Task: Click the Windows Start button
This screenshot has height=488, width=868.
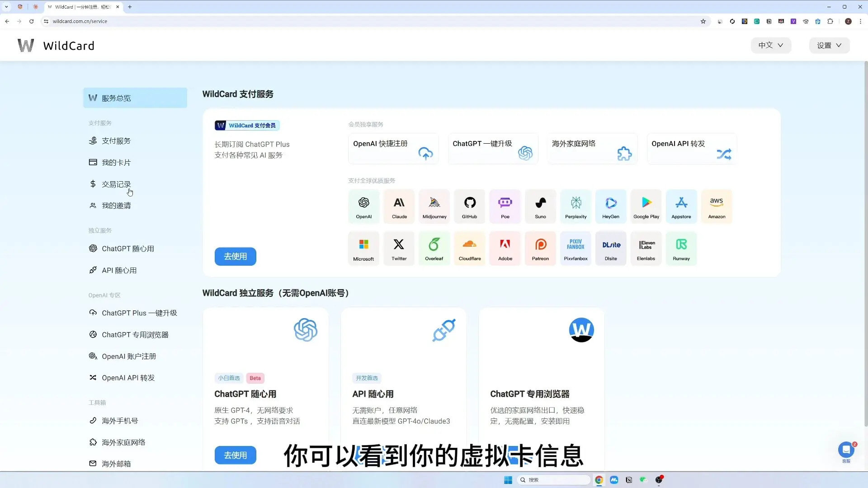Action: 508,480
